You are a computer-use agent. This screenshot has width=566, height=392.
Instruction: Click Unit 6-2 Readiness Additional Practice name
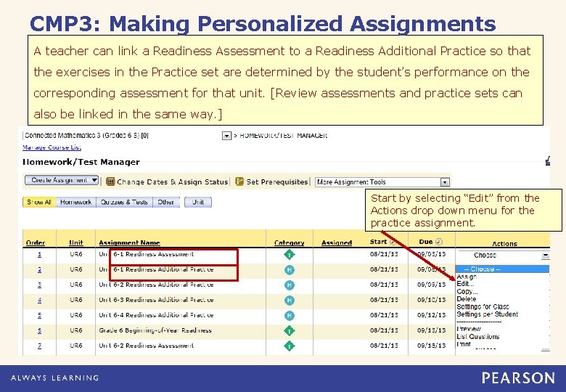(156, 285)
